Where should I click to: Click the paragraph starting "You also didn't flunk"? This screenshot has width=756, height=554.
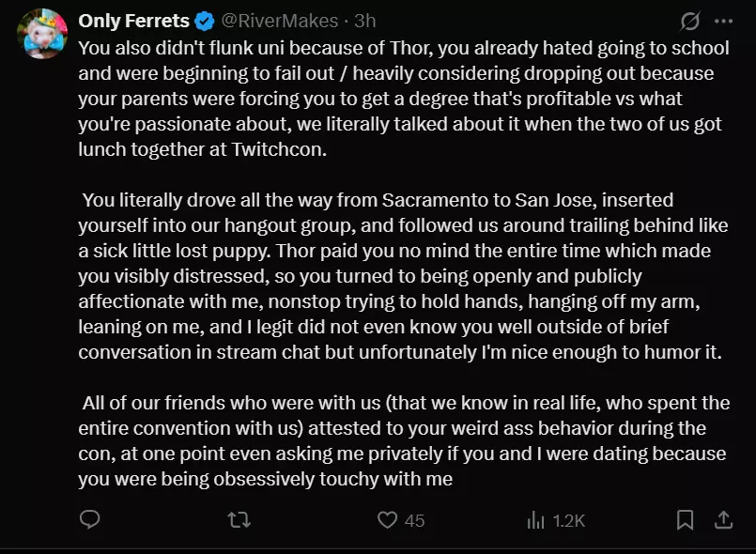[x=404, y=99]
